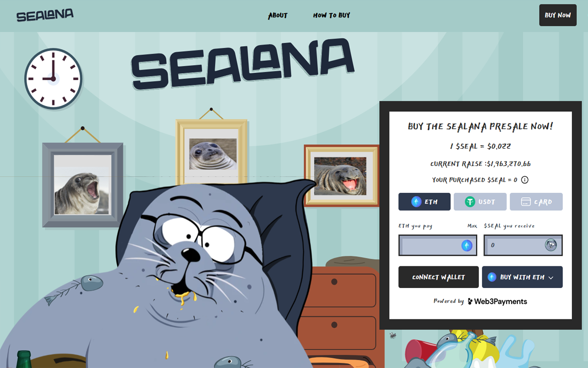588x368 pixels.
Task: Click the Tether icon on the USDT option
Action: point(470,202)
